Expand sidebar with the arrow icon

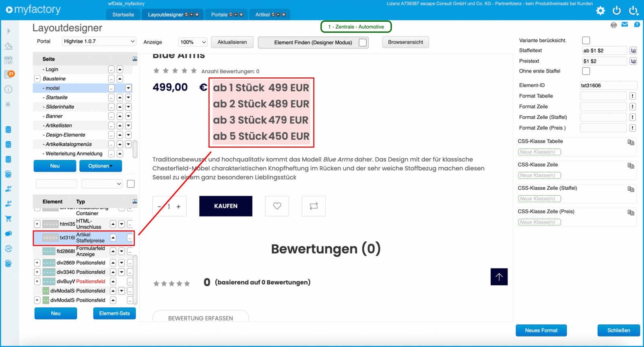[x=8, y=31]
